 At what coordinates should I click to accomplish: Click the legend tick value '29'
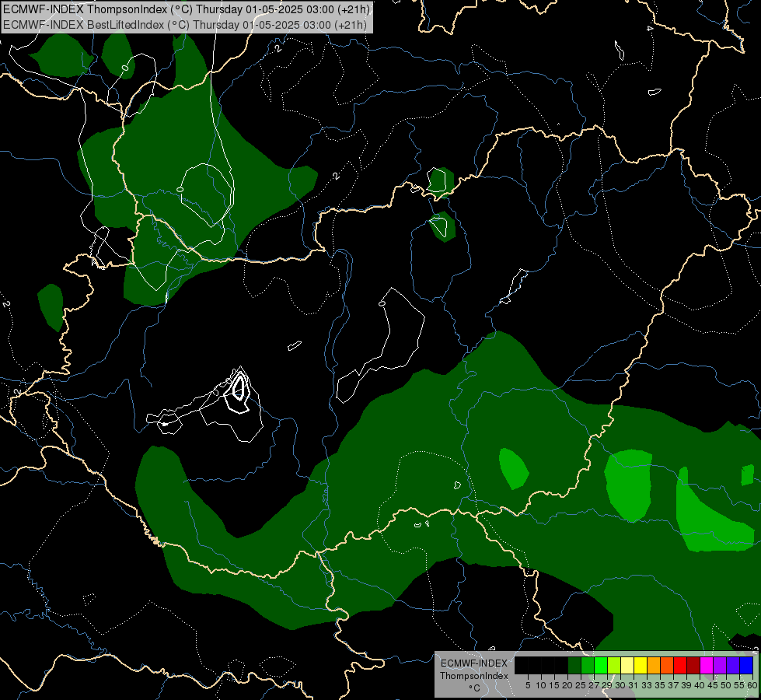[607, 685]
